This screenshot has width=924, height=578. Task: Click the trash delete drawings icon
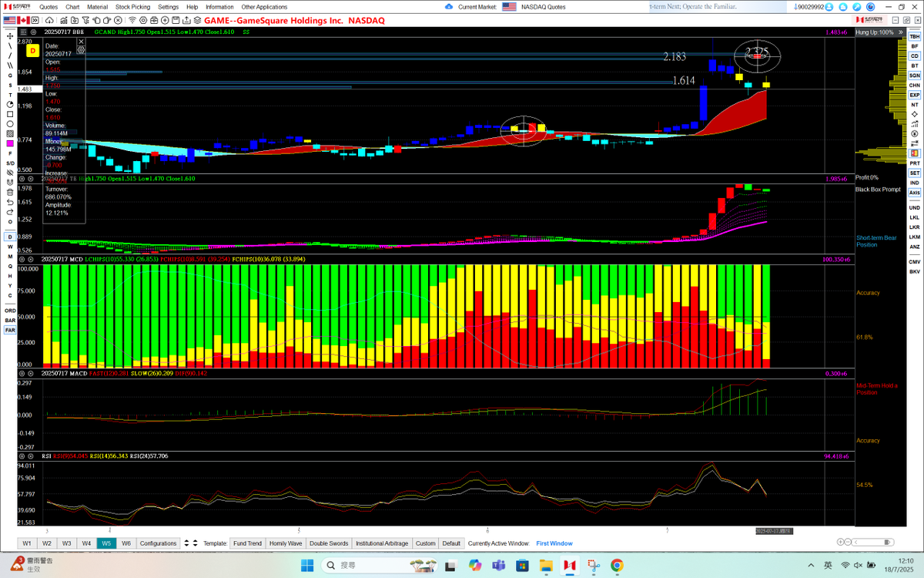pyautogui.click(x=10, y=192)
